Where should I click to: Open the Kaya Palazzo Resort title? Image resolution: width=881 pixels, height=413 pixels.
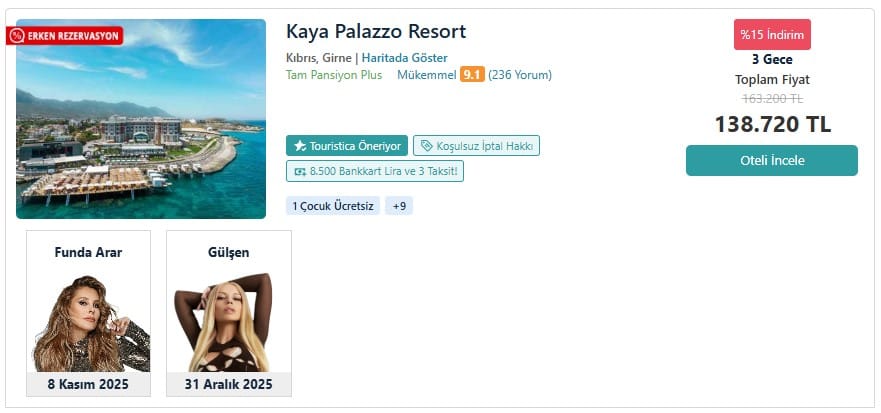click(x=376, y=32)
